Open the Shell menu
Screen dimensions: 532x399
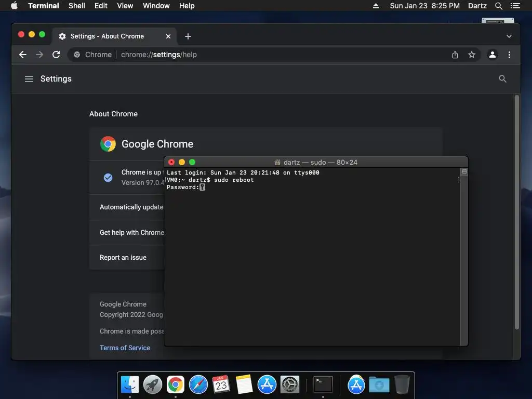coord(77,6)
